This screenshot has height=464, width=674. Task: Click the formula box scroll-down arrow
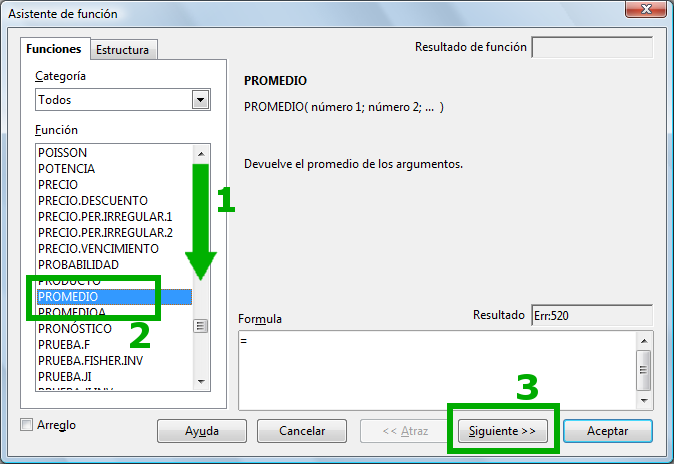(x=644, y=400)
